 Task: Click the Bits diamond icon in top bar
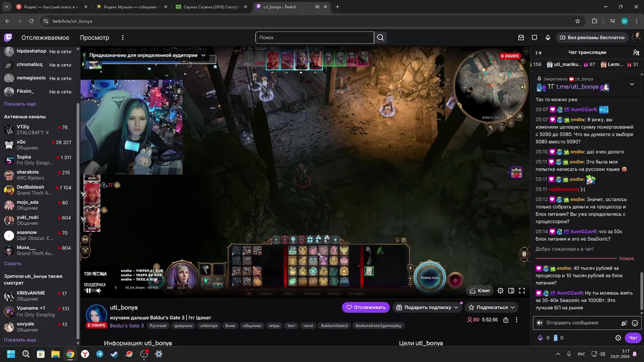548,38
